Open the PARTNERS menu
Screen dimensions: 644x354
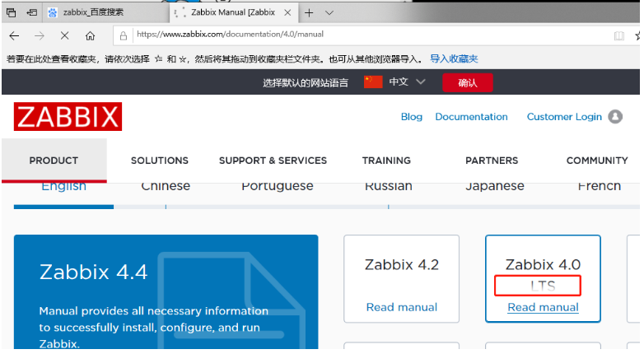coord(492,161)
